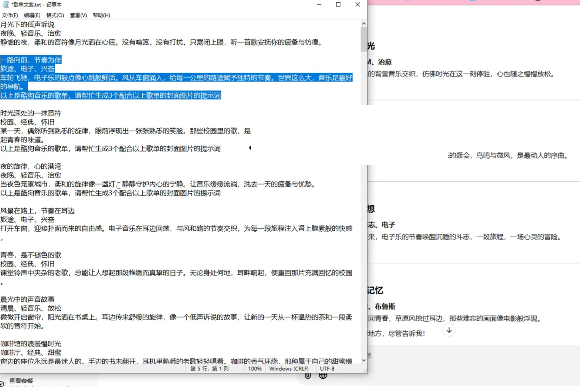Open the 帮助(H) menu in Notepad
Viewport: 580px width, 387px height.
click(101, 15)
